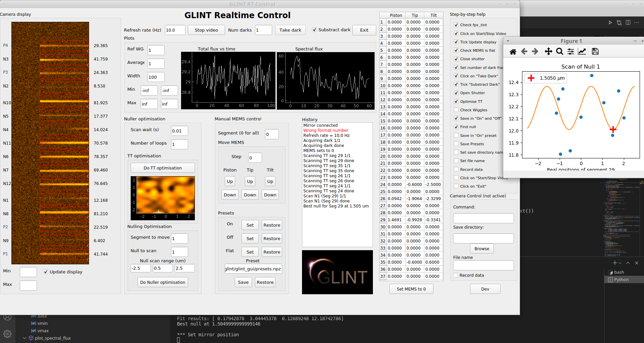The image size is (644, 343).
Task: Click the Save figure icon in Figure 1
Action: click(595, 51)
